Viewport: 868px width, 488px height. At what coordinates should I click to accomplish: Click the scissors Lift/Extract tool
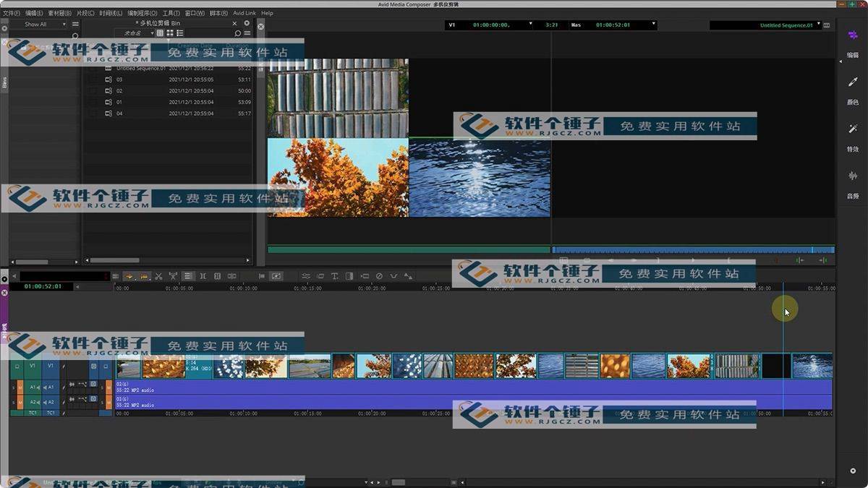click(x=158, y=275)
